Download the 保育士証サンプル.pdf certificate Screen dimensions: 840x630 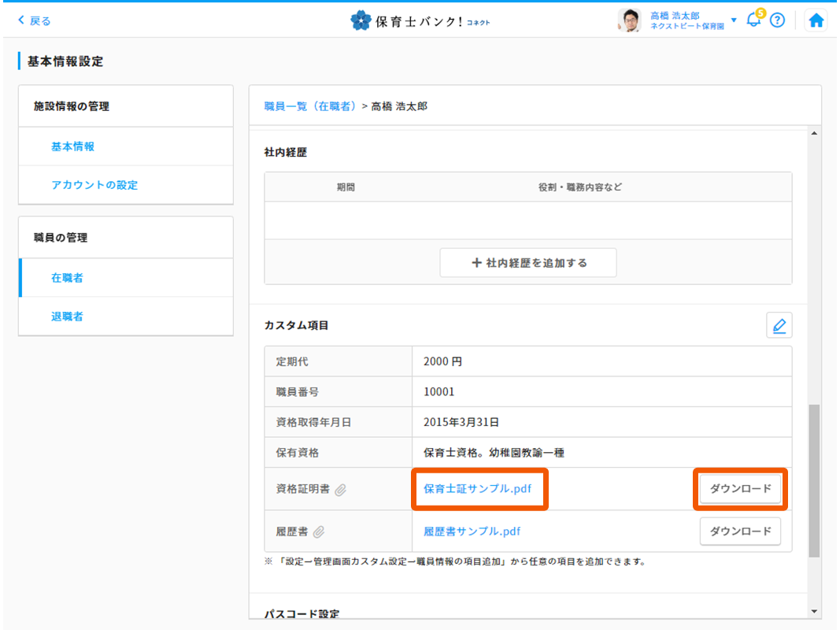740,489
